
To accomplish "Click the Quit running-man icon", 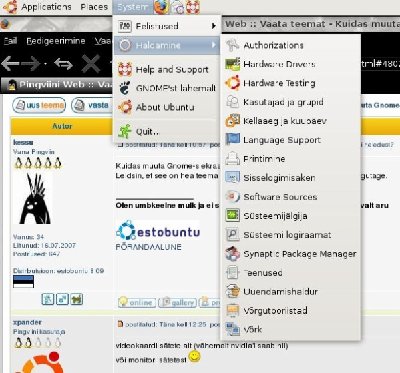I will click(x=125, y=131).
